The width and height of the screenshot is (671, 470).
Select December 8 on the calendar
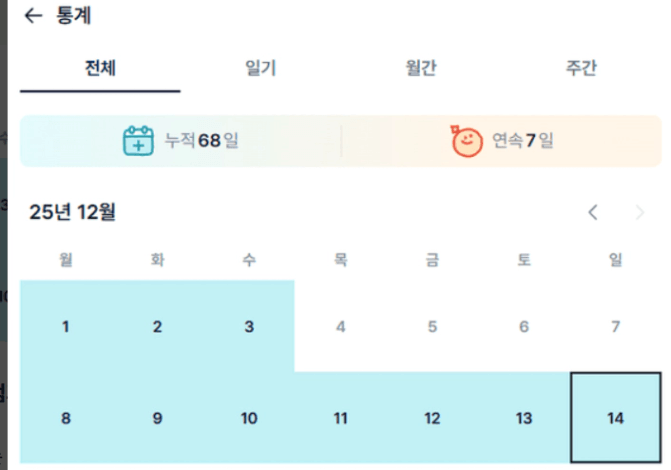[66, 418]
